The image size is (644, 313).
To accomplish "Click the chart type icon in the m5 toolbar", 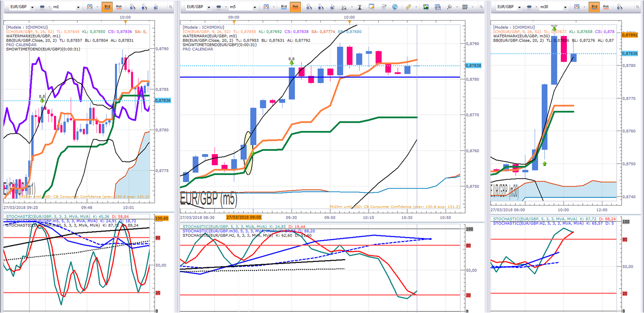I will pos(266,7).
